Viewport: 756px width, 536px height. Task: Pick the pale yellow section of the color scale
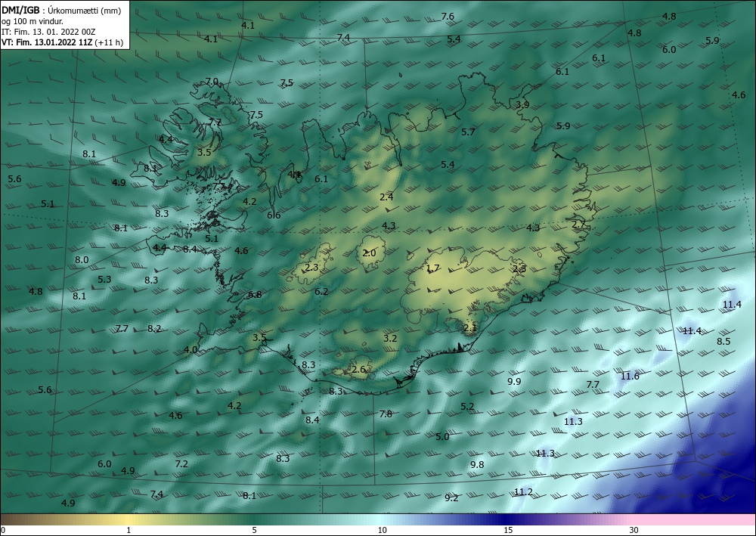tap(126, 519)
